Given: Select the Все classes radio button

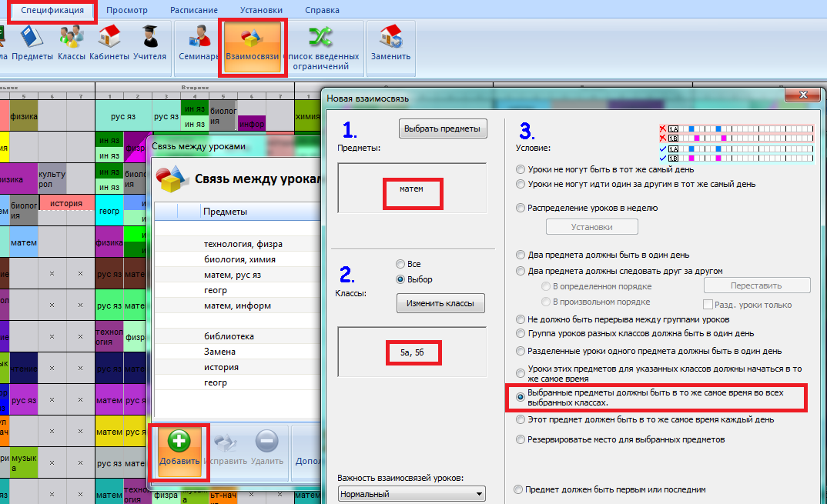Looking at the screenshot, I should coord(400,264).
